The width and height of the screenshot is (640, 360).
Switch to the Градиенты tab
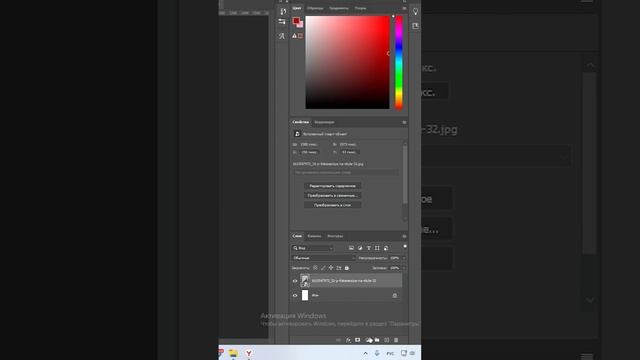tap(339, 8)
